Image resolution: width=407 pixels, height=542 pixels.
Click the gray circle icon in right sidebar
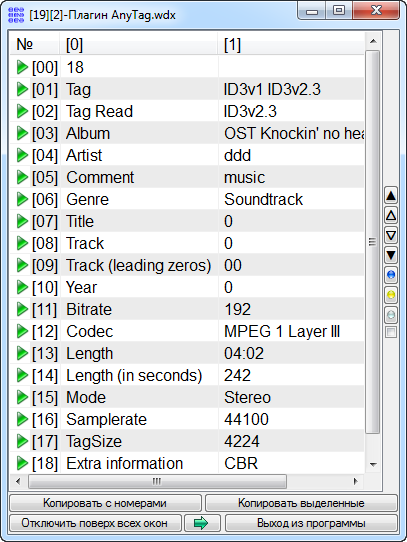391,315
